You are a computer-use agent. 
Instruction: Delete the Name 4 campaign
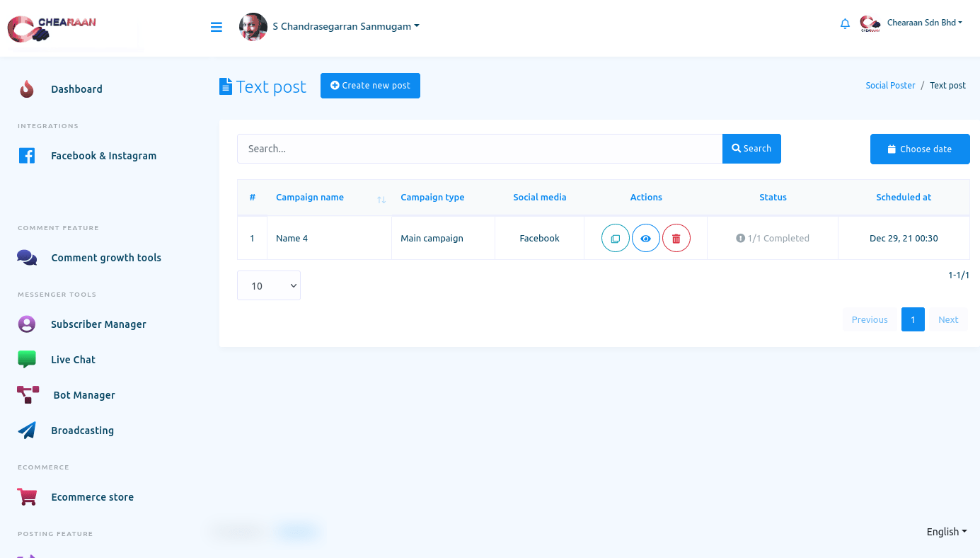[676, 239]
